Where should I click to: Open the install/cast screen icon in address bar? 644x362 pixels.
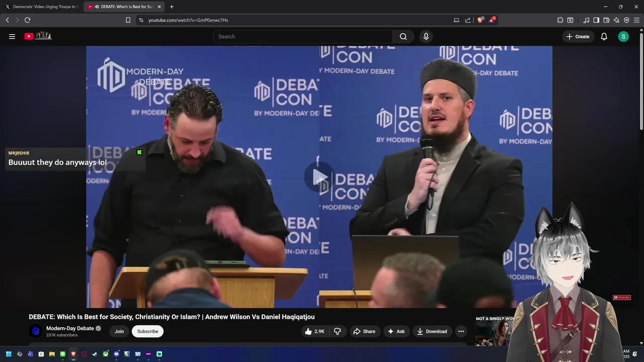pos(456,20)
